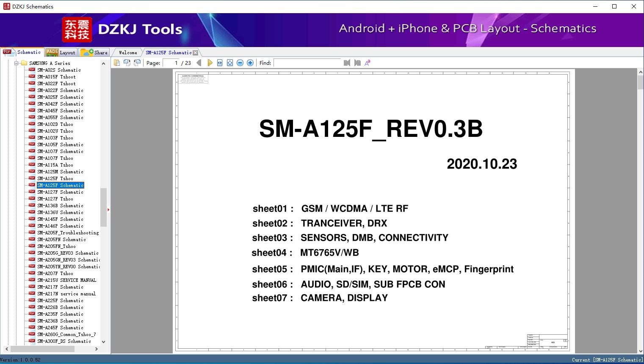Click the document scroll down arrow
Viewport: 644px width, 364px height.
641,350
